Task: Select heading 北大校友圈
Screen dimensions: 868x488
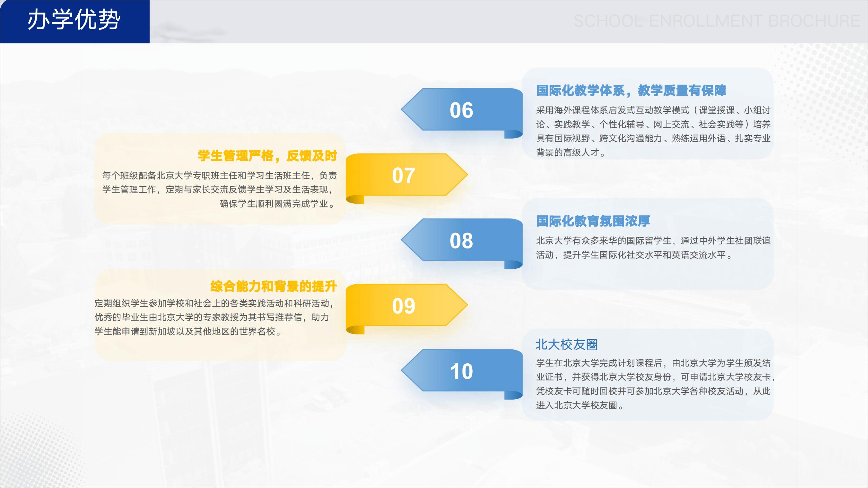Action: click(567, 344)
